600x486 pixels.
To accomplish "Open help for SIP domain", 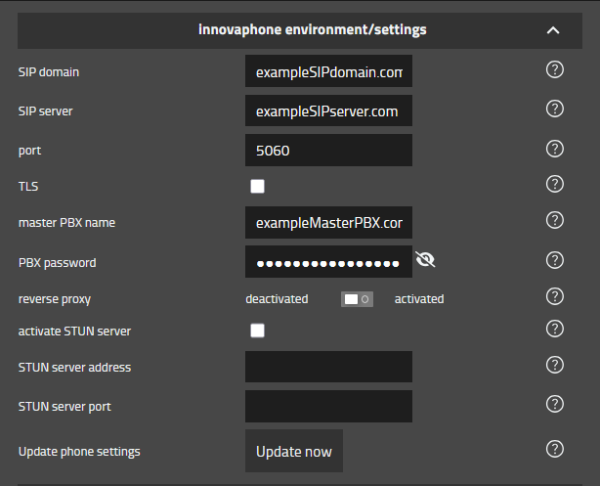I will [x=554, y=70].
